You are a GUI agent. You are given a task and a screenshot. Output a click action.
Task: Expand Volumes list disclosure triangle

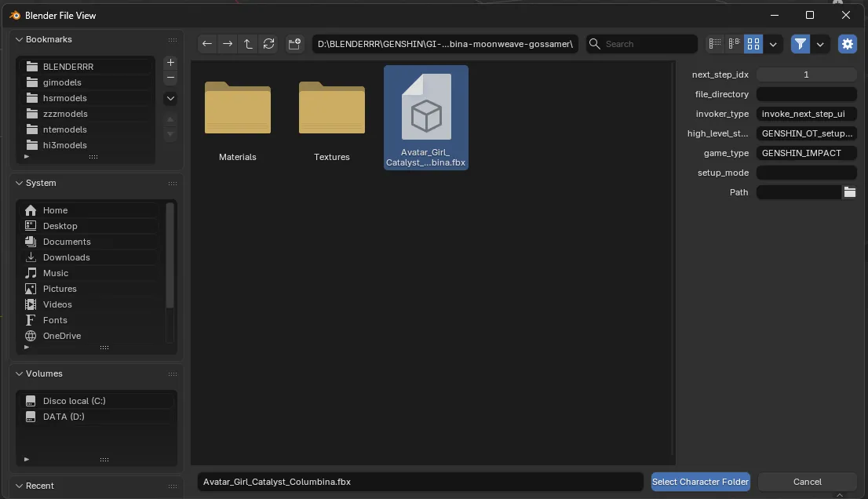[x=26, y=459]
